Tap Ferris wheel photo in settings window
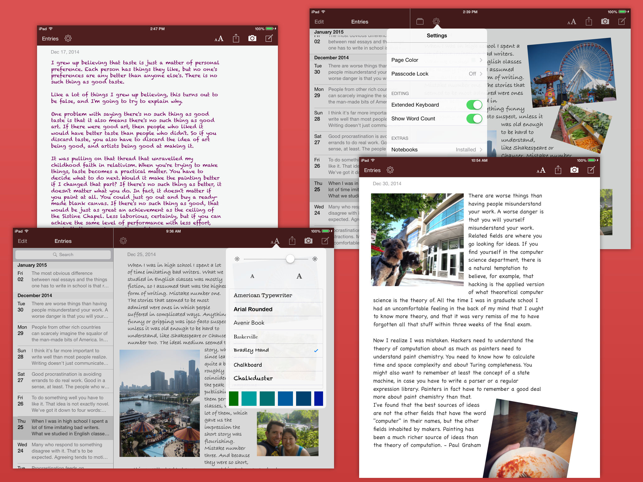643x482 pixels. [571, 73]
